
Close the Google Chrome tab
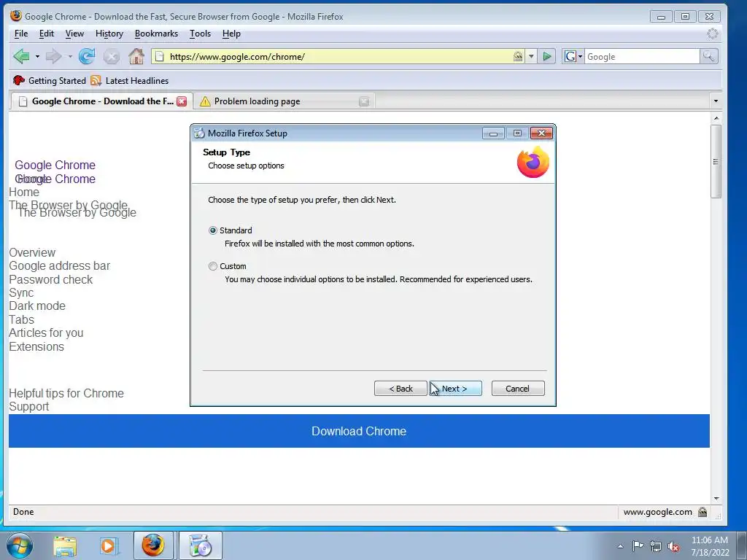182,101
